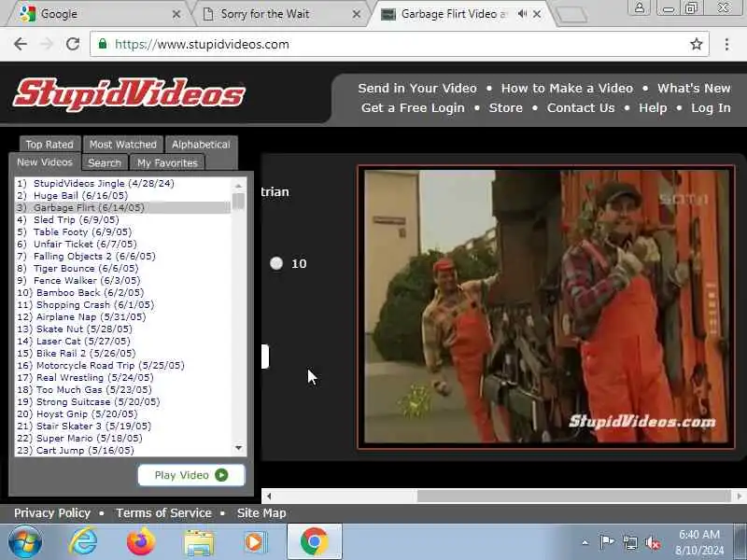Select the New Videos tab
The width and height of the screenshot is (747, 560).
tap(45, 162)
